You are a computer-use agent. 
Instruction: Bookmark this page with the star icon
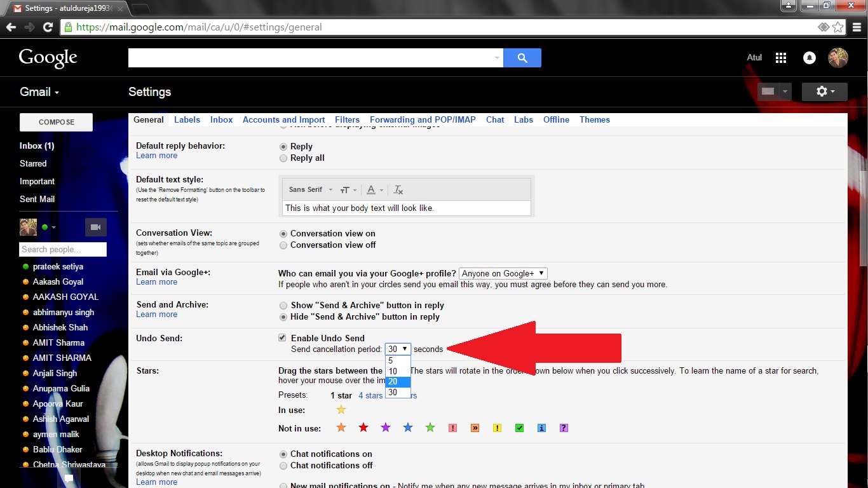838,27
